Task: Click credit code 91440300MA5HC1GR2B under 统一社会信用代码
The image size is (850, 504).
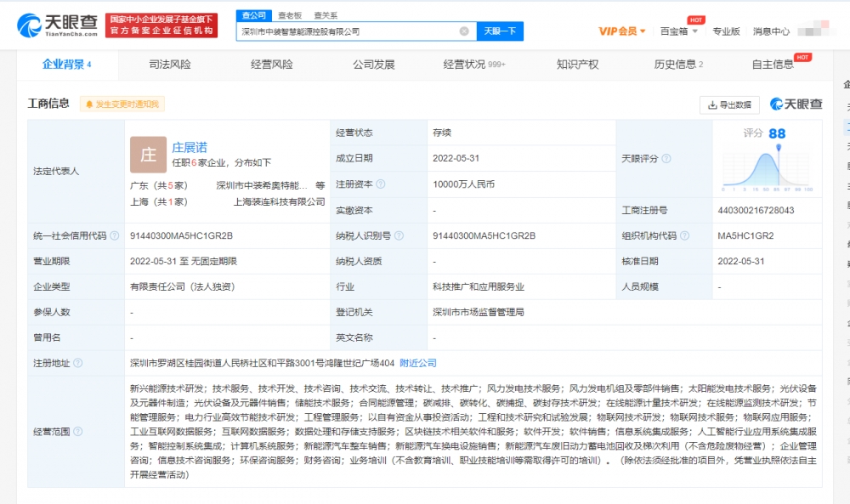Action: [x=181, y=235]
